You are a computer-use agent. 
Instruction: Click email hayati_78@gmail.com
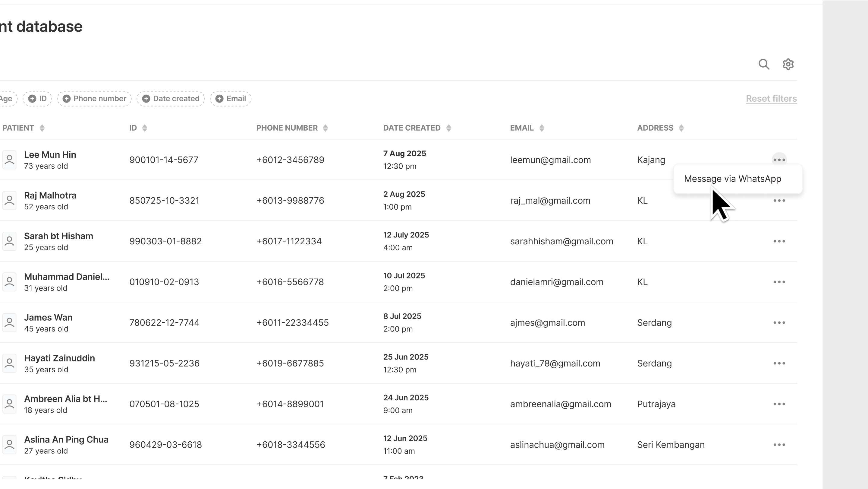[x=555, y=363]
